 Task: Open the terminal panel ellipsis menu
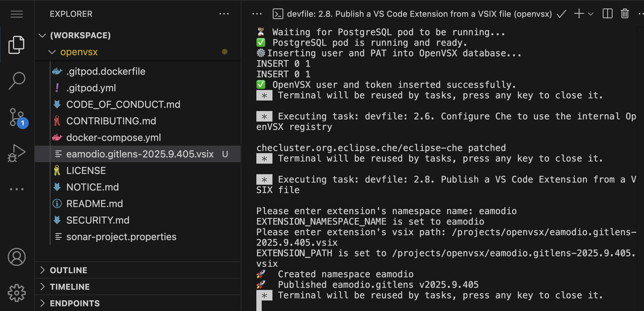pos(257,14)
